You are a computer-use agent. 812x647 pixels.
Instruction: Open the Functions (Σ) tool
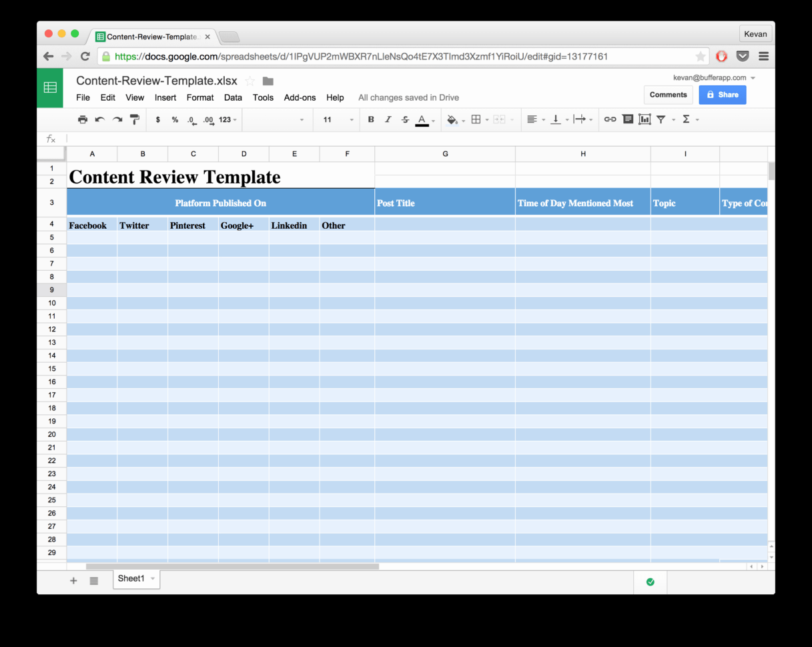[687, 119]
